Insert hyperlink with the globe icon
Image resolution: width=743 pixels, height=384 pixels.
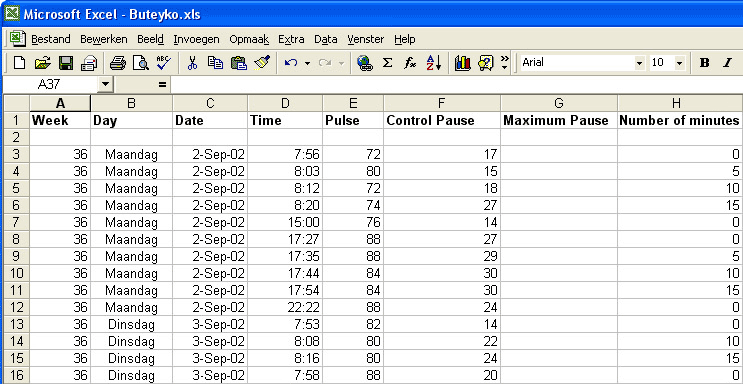(364, 63)
